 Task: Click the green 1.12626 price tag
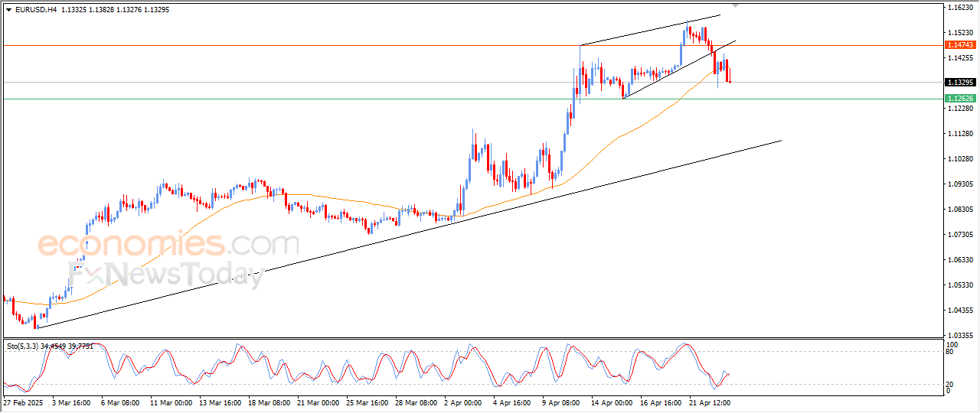(960, 99)
